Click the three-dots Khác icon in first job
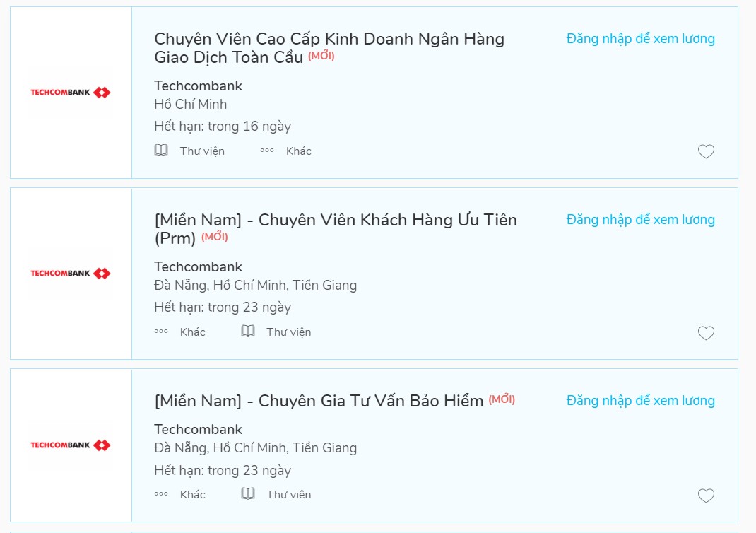 click(267, 151)
